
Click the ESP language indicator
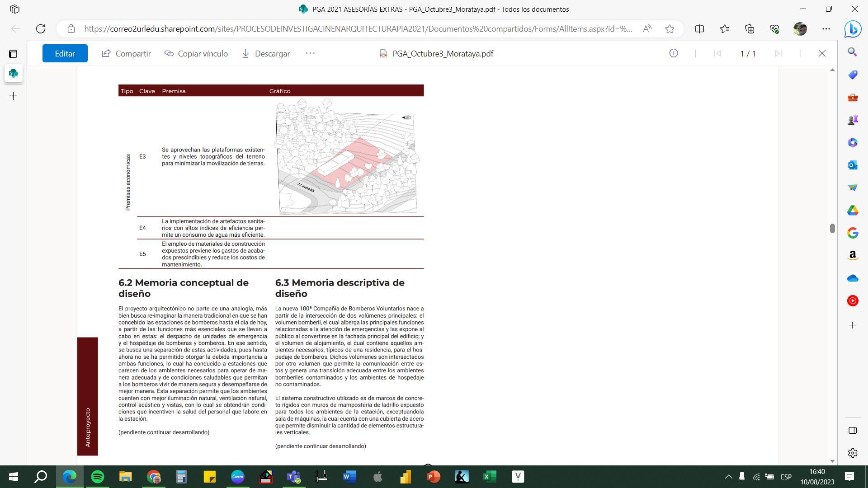coord(786,477)
